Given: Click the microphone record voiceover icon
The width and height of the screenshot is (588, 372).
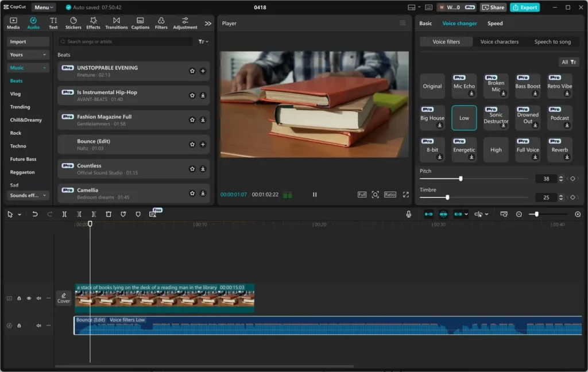Looking at the screenshot, I should tap(408, 214).
